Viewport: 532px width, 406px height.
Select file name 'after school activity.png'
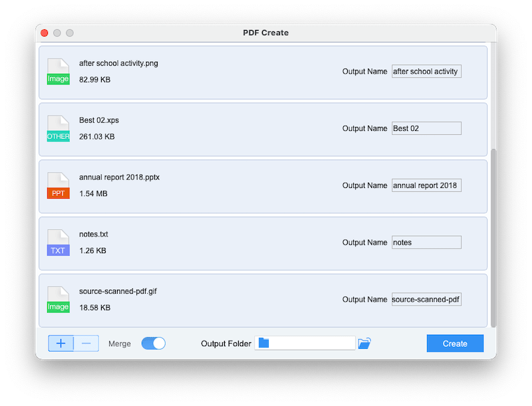click(118, 63)
